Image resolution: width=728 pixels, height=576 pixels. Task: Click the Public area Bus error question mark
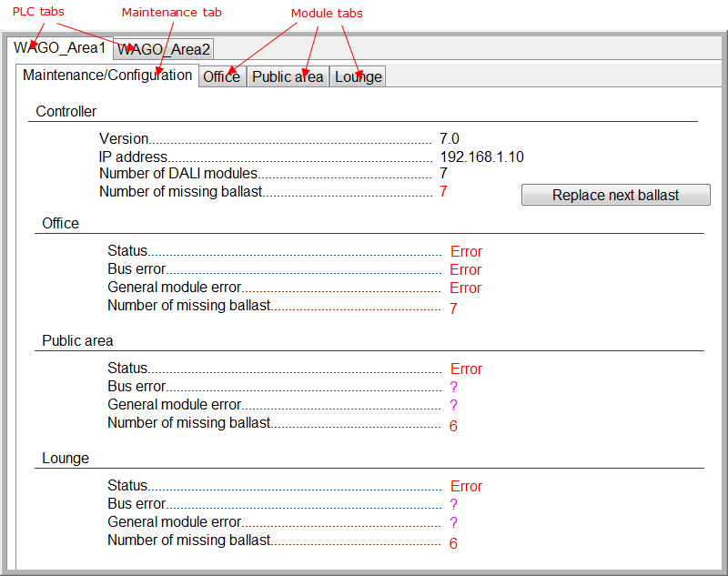pos(453,388)
